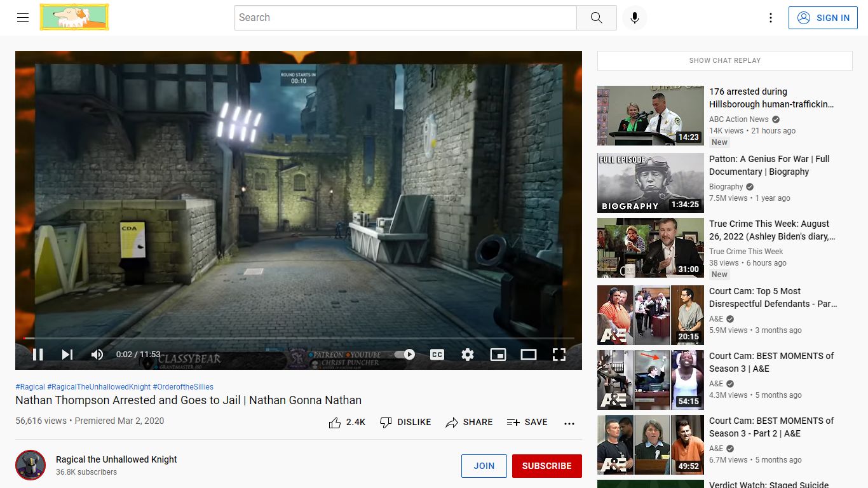868x488 pixels.
Task: Switch to theater mode view
Action: (529, 355)
